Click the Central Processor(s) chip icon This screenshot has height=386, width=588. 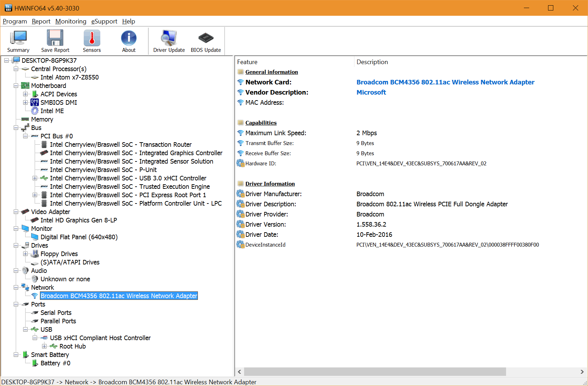pos(25,69)
